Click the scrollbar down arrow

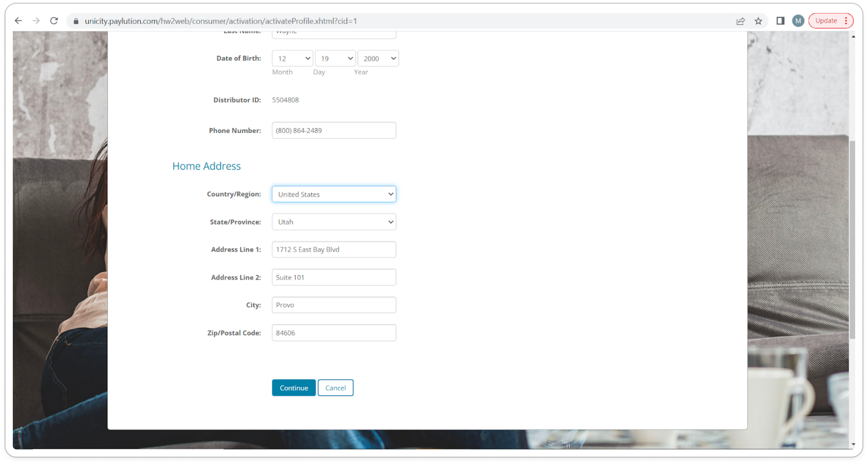[x=853, y=444]
